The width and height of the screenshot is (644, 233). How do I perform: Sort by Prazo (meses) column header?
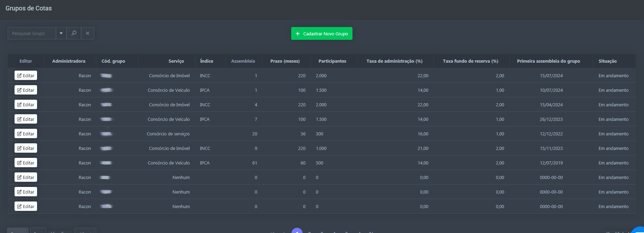pyautogui.click(x=285, y=61)
